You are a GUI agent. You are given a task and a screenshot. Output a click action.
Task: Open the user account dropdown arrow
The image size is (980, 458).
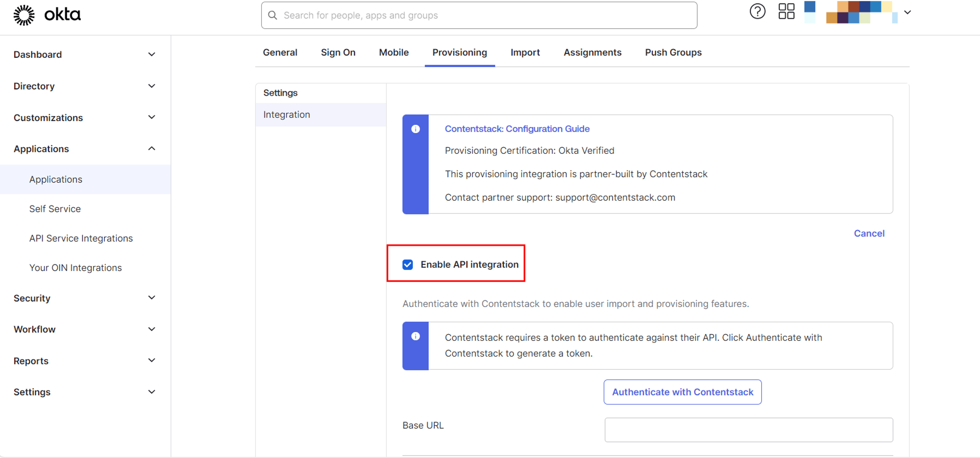(x=907, y=12)
